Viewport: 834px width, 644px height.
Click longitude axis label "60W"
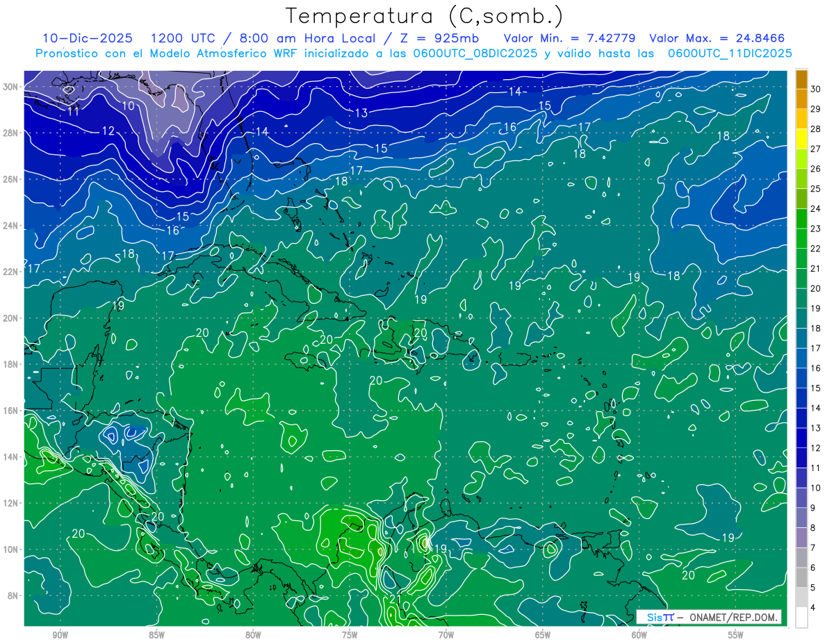[639, 635]
